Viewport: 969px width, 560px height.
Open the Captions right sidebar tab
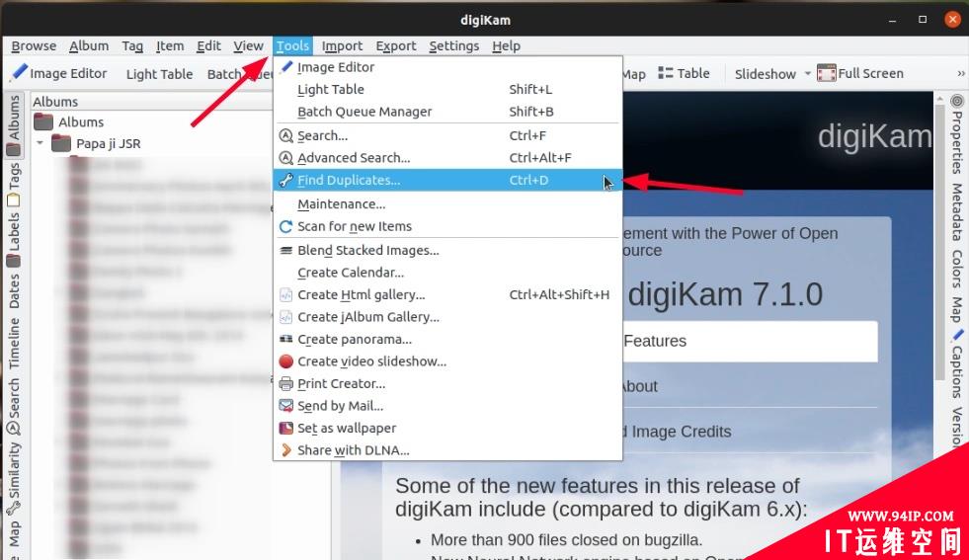(x=956, y=363)
